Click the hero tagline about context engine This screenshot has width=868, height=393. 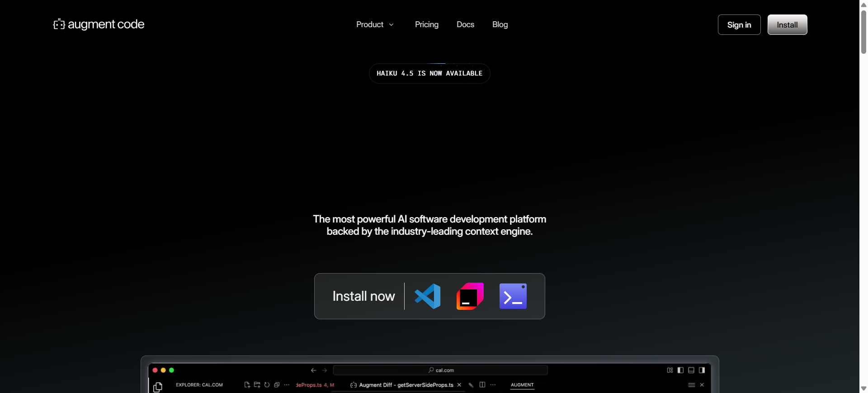[x=429, y=225]
